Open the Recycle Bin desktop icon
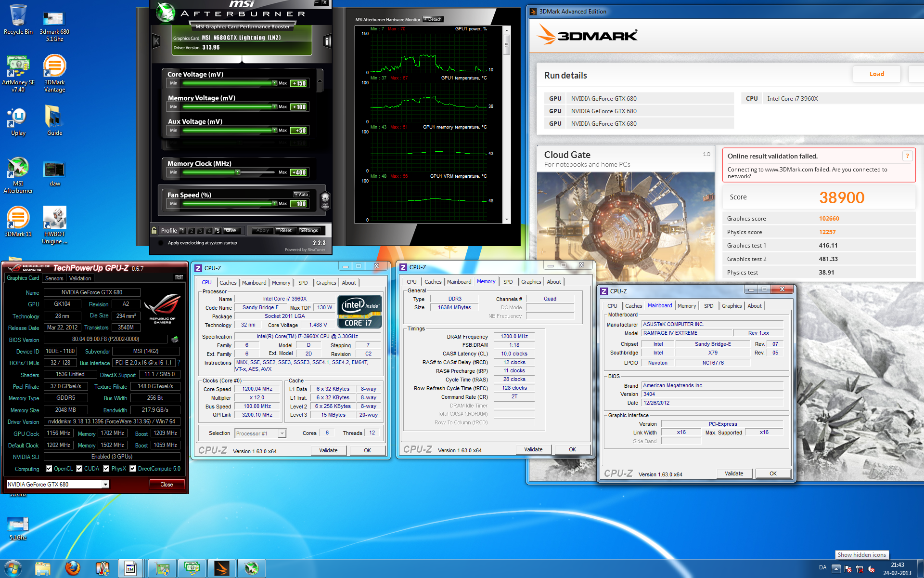This screenshot has width=924, height=578. [18, 20]
